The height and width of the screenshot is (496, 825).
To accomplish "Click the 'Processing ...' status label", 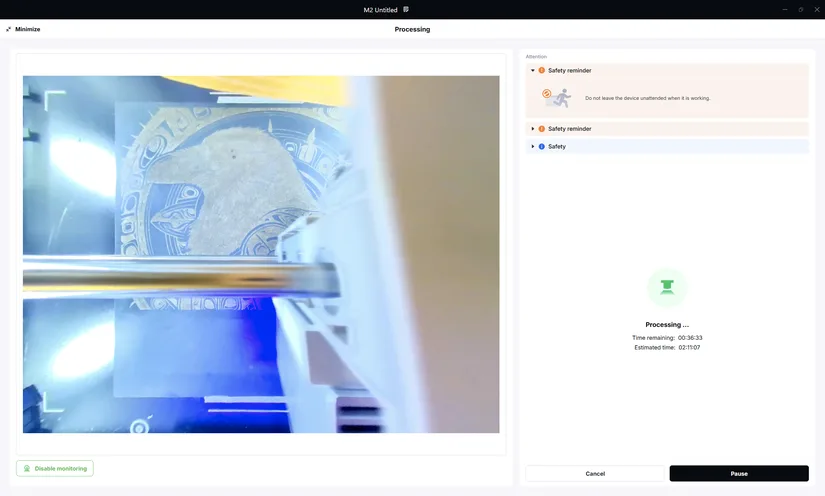I will click(x=667, y=325).
